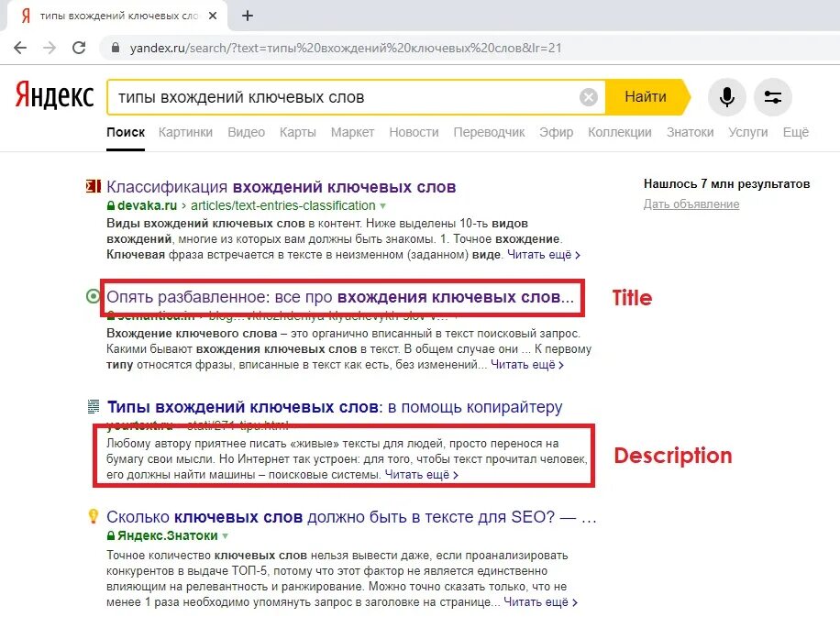Click the lightbulb icon near the SEO result
The image size is (840, 628).
92,515
